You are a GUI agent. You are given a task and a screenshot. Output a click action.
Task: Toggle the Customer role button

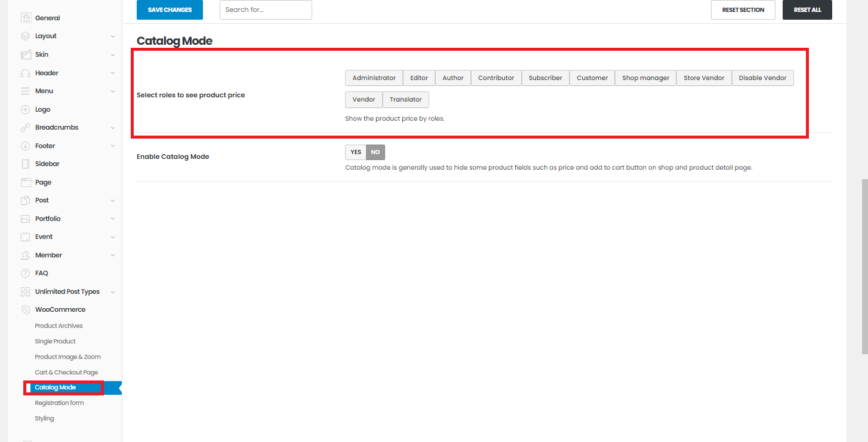592,78
